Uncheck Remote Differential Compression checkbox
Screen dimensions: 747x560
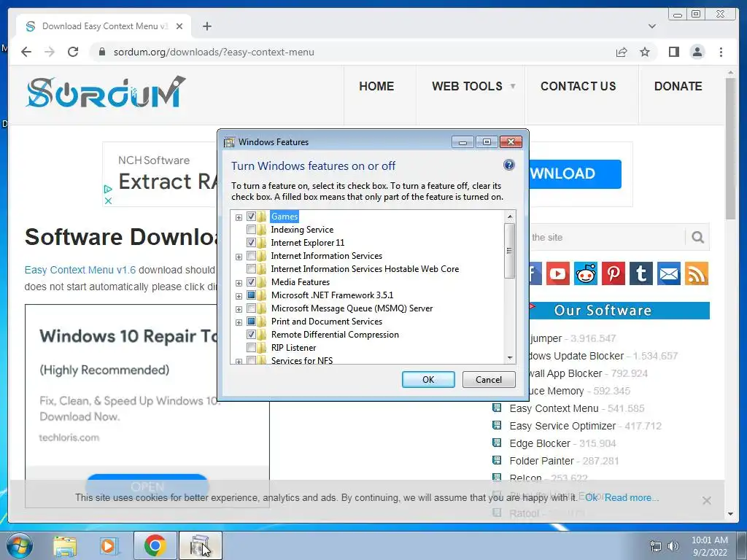pyautogui.click(x=251, y=334)
